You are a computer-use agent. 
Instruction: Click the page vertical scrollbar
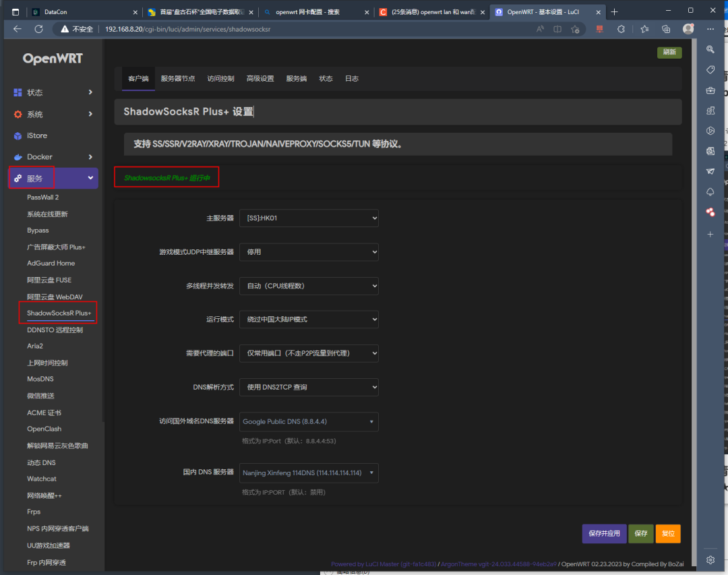click(694, 302)
